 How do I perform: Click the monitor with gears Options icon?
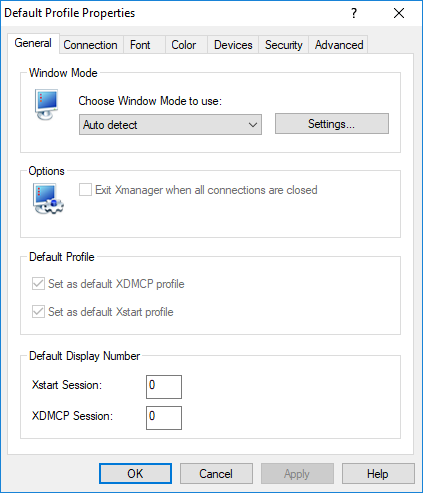pyautogui.click(x=49, y=199)
